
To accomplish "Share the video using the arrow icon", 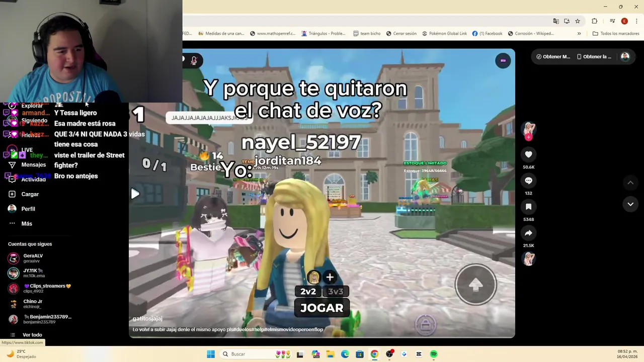I will click(x=528, y=233).
